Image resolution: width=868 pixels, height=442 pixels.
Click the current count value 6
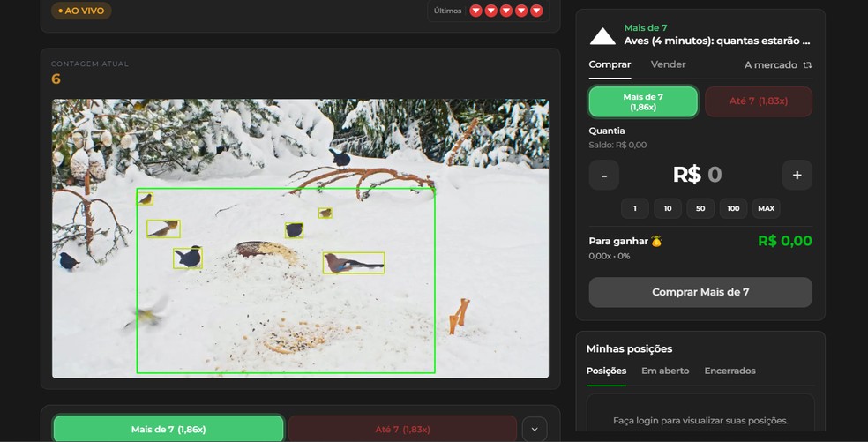click(x=56, y=79)
